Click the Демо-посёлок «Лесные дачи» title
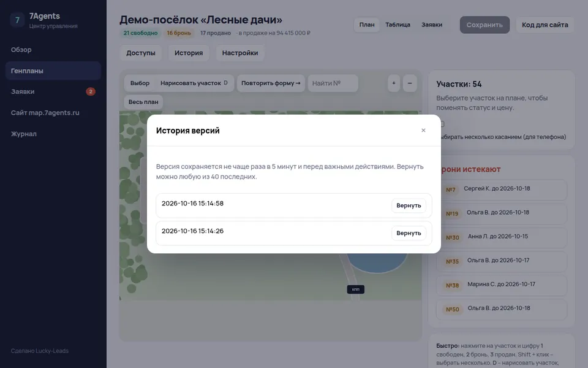The height and width of the screenshot is (368, 588). tap(201, 20)
